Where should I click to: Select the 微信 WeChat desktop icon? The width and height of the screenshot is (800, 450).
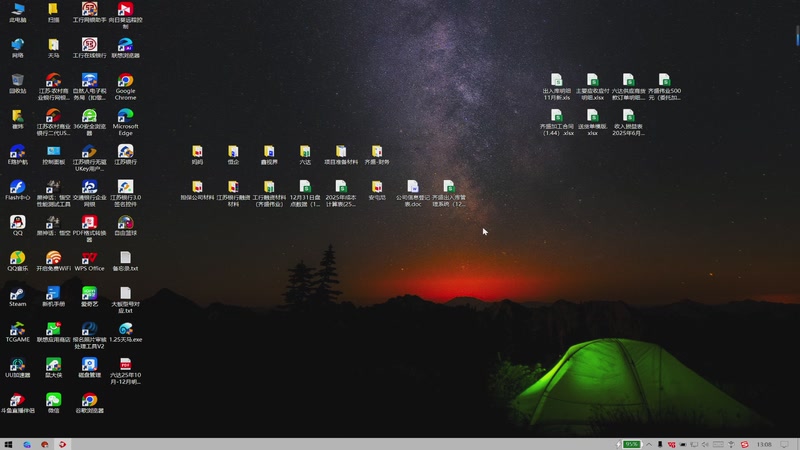tap(54, 403)
